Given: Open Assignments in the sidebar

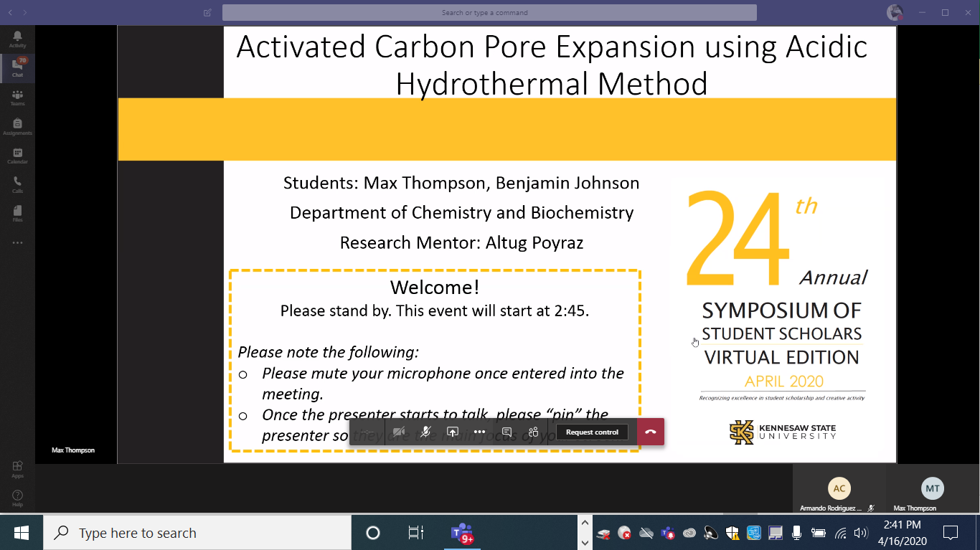Looking at the screenshot, I should (17, 126).
